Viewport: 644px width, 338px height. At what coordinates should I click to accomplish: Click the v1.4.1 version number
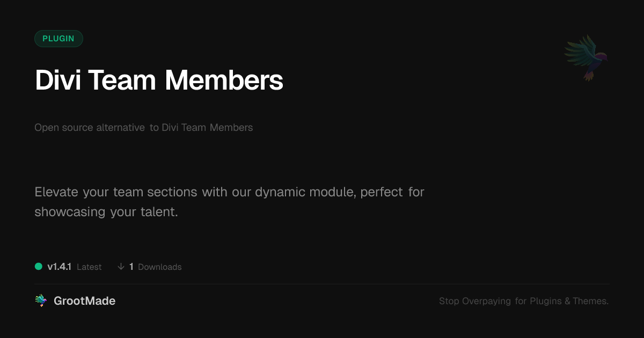point(59,267)
